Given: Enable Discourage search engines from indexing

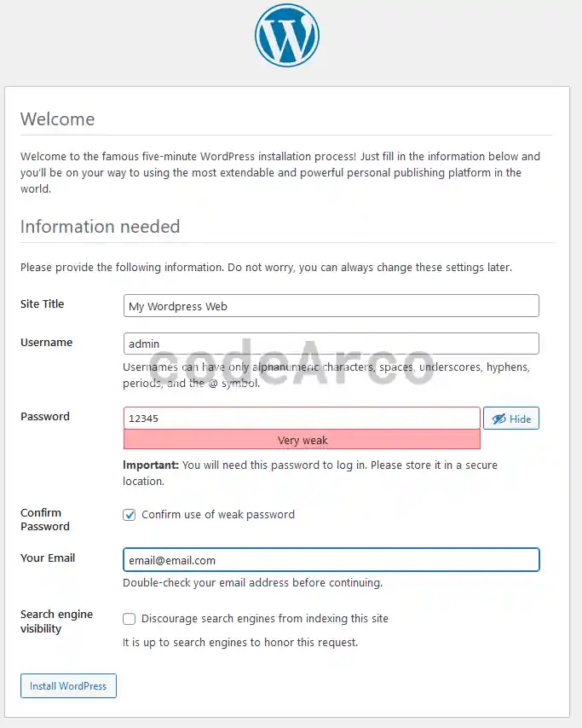Looking at the screenshot, I should coord(129,619).
